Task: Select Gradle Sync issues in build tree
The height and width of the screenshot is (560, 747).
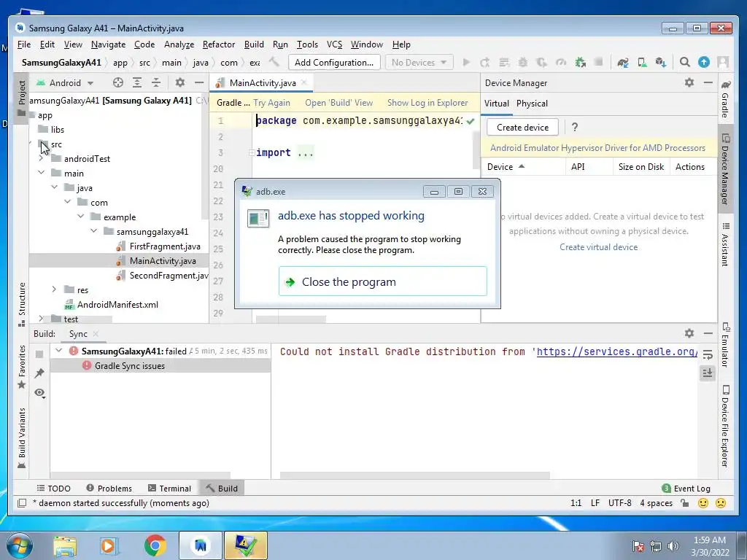Action: [x=130, y=366]
